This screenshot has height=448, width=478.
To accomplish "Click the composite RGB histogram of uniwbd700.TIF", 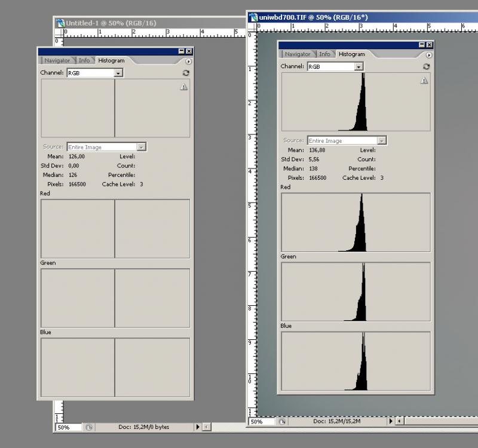I will (356, 102).
